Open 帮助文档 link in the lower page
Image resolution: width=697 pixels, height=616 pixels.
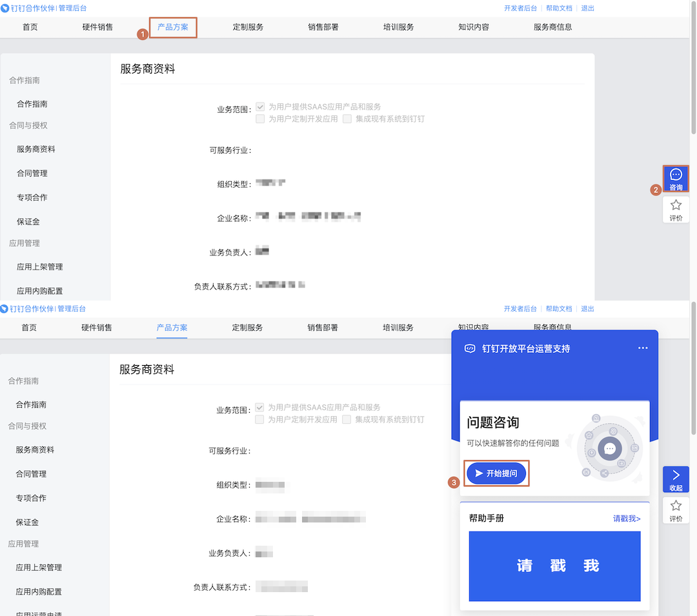click(559, 309)
